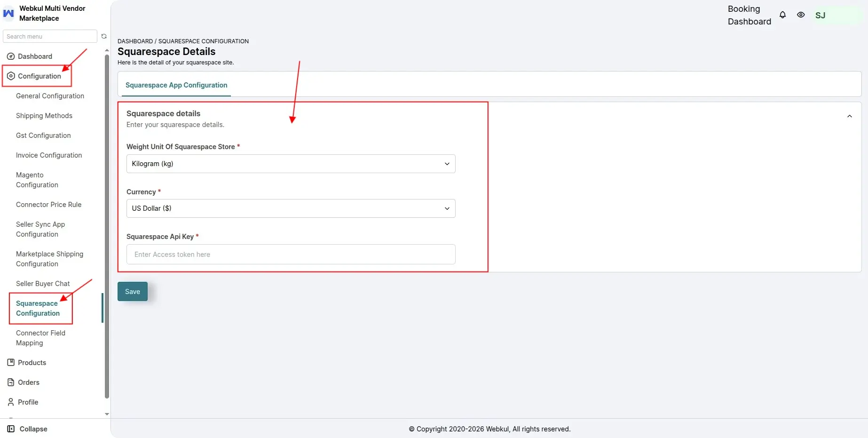Viewport: 868px width, 438px height.
Task: Select Squarespace Configuration in sidebar
Action: [x=38, y=309]
